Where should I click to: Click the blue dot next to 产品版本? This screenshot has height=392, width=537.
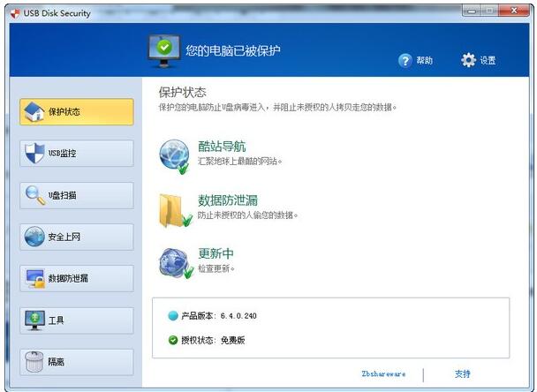click(x=173, y=316)
